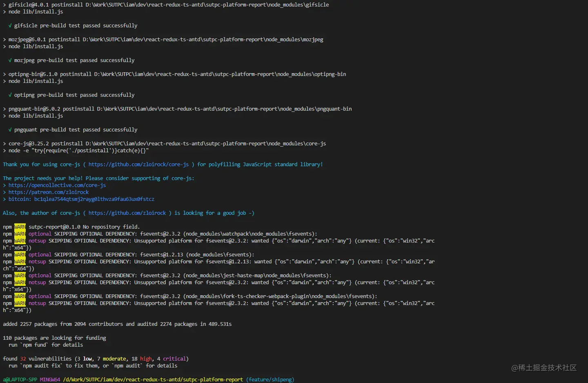Click the 'npm audit fix' instruction line

pos(93,366)
